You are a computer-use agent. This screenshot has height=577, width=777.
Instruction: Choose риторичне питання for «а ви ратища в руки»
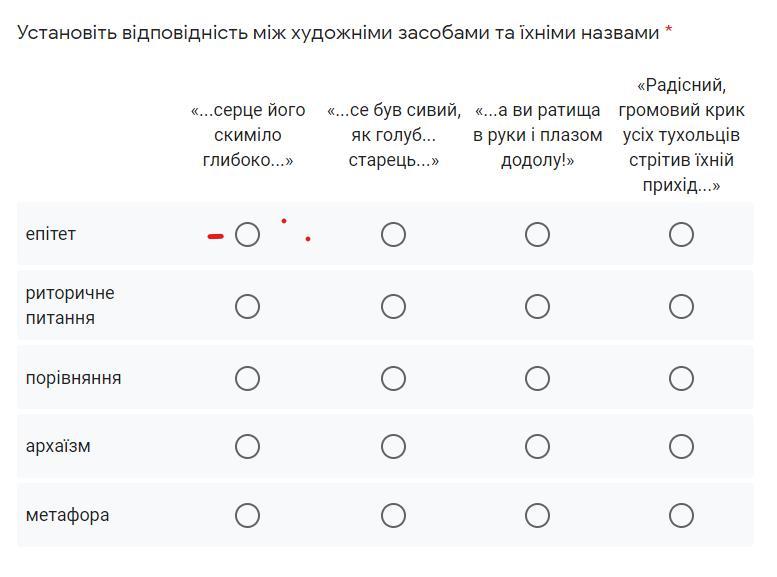538,306
